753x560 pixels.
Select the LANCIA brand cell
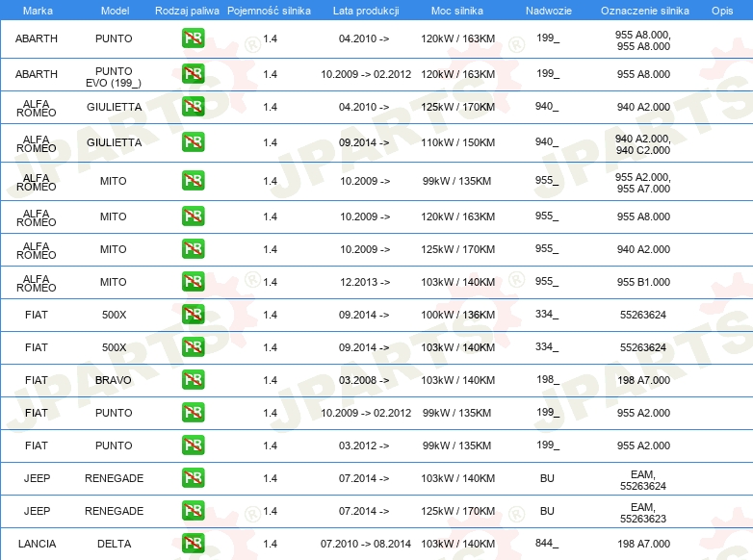pyautogui.click(x=37, y=544)
